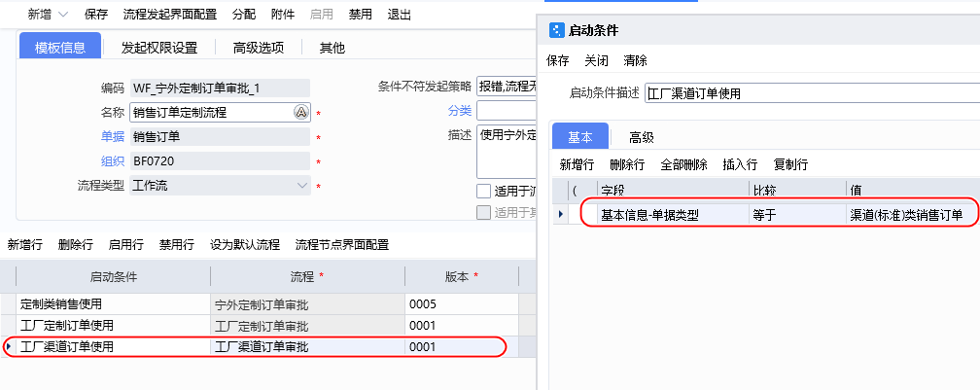Image resolution: width=980 pixels, height=390 pixels.
Task: Select the 工厂定制订单使用 row
Action: tap(67, 325)
